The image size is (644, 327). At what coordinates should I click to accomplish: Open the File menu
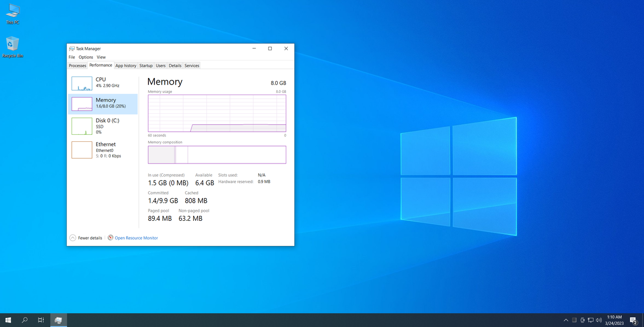click(72, 57)
